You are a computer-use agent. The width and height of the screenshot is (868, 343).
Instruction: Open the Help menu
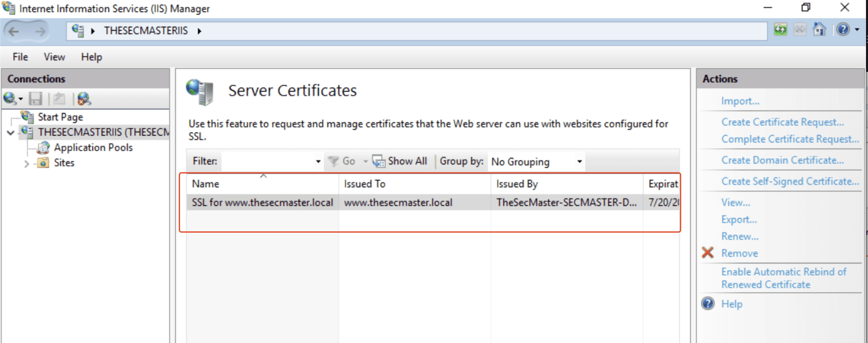(91, 56)
